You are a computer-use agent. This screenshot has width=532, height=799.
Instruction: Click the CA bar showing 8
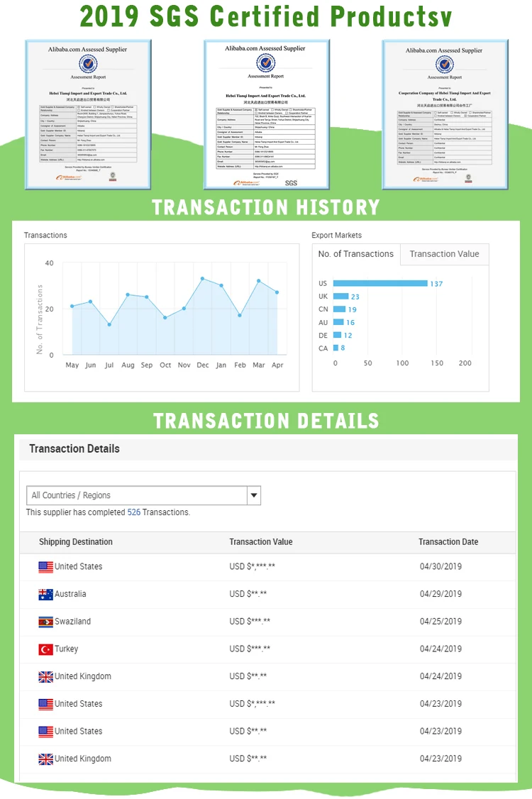[336, 348]
